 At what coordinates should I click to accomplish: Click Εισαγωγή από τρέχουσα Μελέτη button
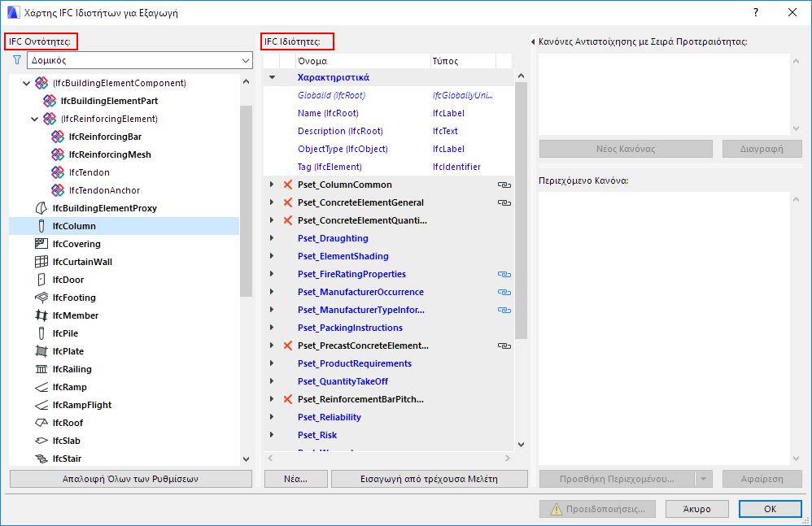(x=430, y=479)
